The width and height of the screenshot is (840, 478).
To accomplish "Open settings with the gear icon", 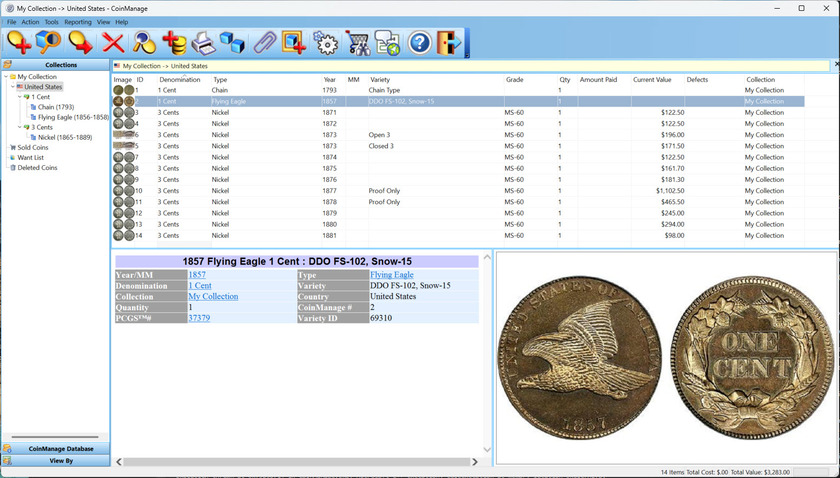I will click(325, 43).
